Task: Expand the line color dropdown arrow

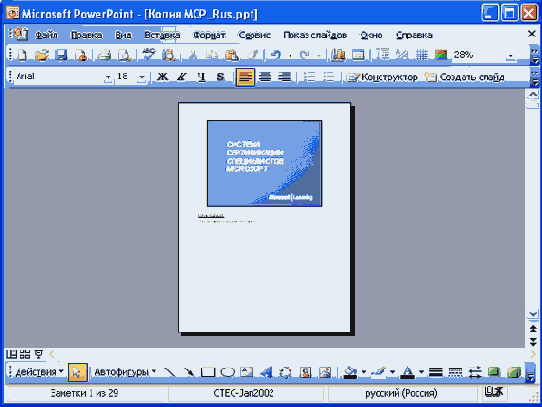Action: [392, 372]
